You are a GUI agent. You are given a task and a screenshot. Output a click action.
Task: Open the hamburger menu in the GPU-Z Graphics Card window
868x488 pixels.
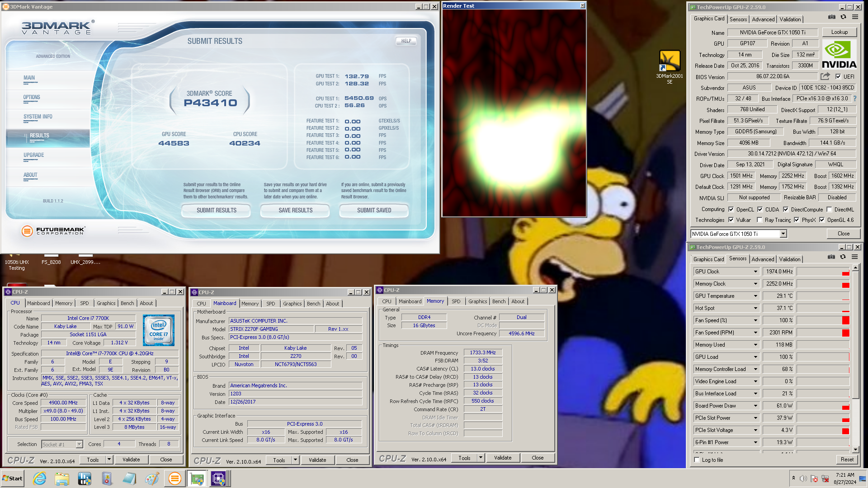point(855,17)
